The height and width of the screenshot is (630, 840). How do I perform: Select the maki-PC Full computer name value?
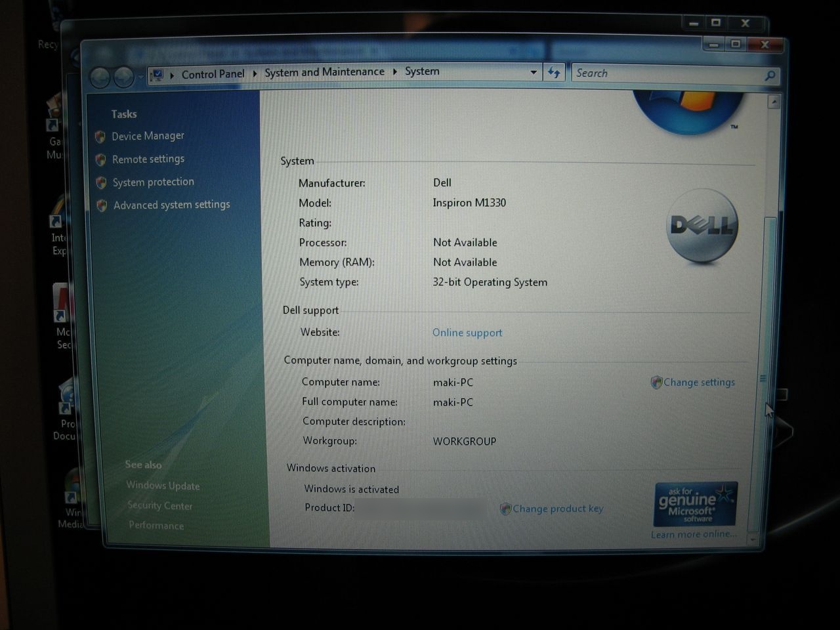point(453,402)
